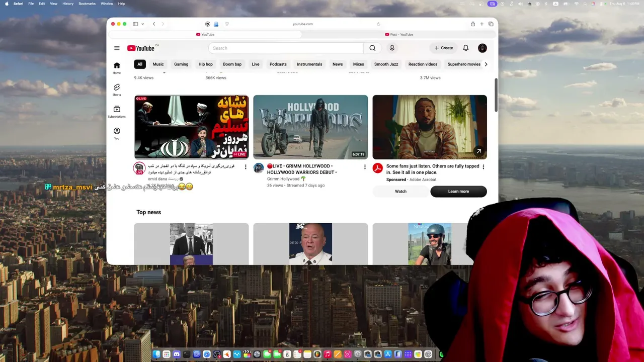Image resolution: width=644 pixels, height=362 pixels.
Task: Open the Grimm Hollywood channel link
Action: pyautogui.click(x=283, y=179)
